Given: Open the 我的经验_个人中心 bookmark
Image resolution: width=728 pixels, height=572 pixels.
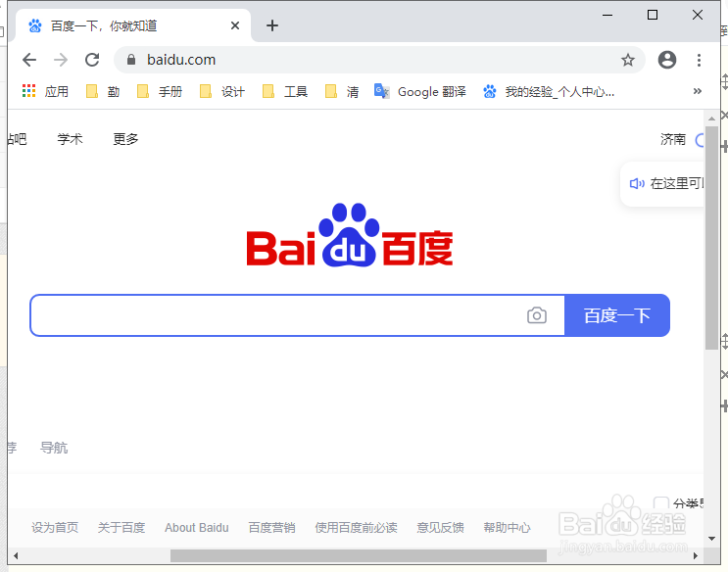Looking at the screenshot, I should [x=549, y=91].
